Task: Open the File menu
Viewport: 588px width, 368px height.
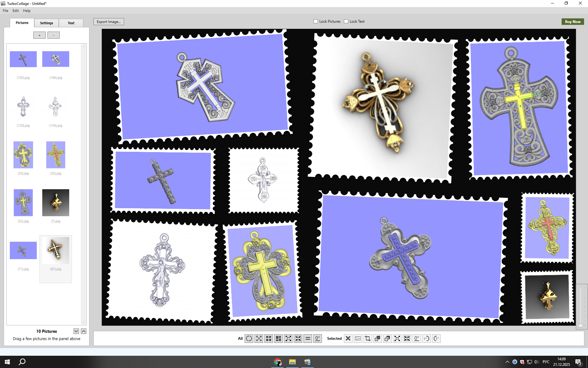Action: click(x=6, y=11)
